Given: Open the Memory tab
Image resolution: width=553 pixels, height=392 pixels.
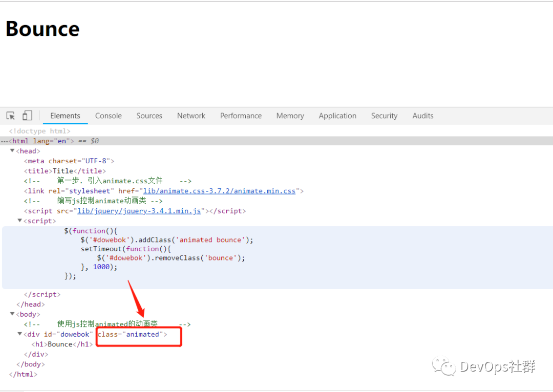Looking at the screenshot, I should 290,116.
